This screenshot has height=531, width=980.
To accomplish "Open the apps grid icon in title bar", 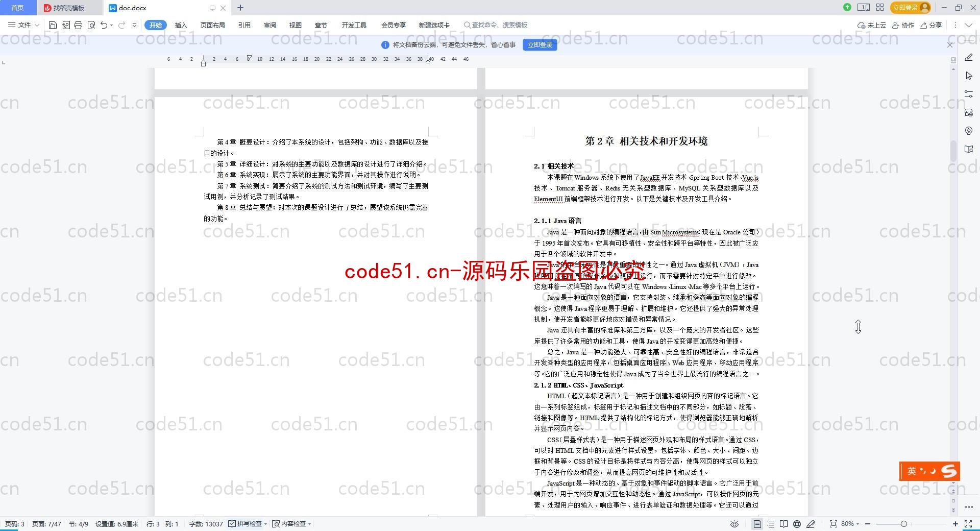I will [880, 7].
